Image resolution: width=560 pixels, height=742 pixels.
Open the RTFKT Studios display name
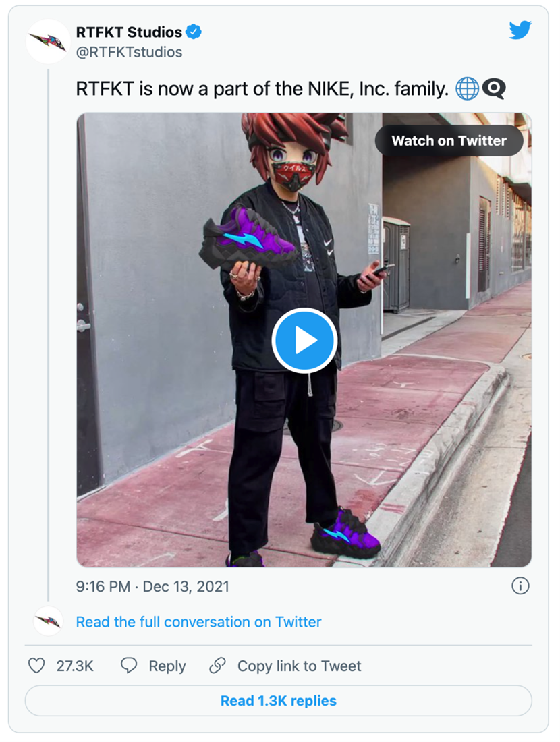click(x=129, y=32)
